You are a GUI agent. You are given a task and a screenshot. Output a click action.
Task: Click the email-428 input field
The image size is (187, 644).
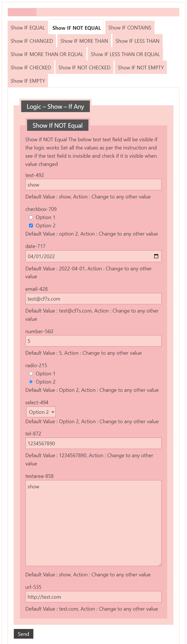tap(93, 299)
